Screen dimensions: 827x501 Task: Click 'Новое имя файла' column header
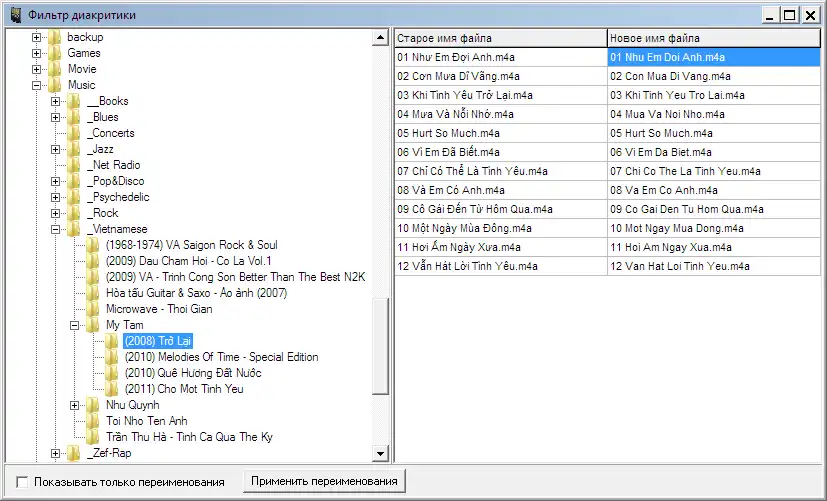click(x=714, y=38)
